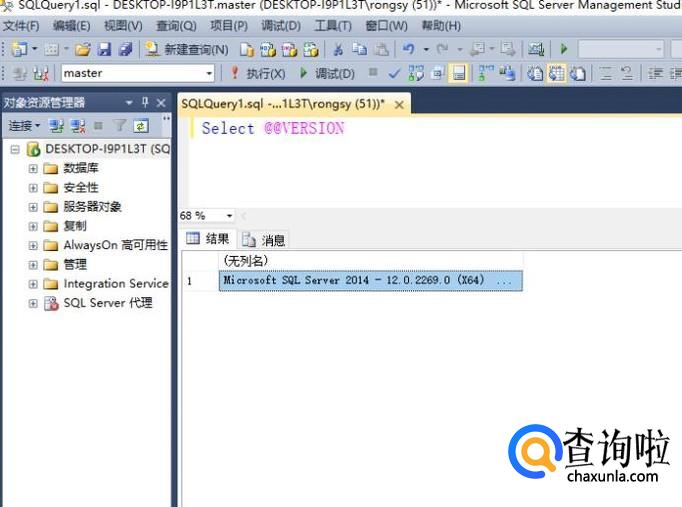This screenshot has height=507, width=682.
Task: Click the Open File folder icon
Action: point(83,49)
